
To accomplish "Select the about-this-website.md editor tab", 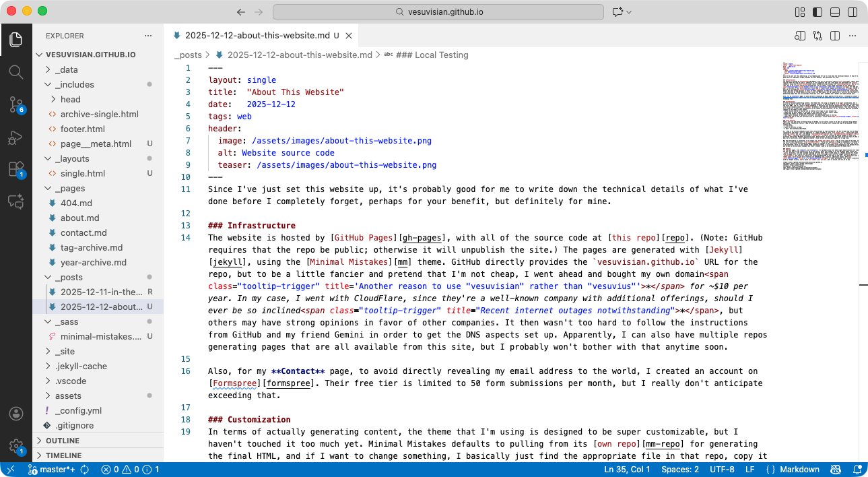I will 257,36.
